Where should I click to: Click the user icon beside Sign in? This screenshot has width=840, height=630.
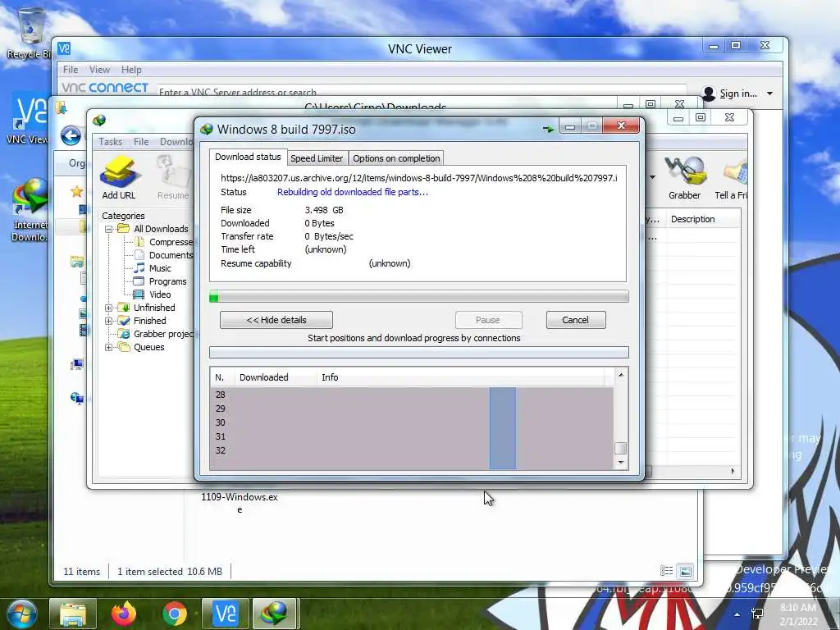click(x=708, y=94)
